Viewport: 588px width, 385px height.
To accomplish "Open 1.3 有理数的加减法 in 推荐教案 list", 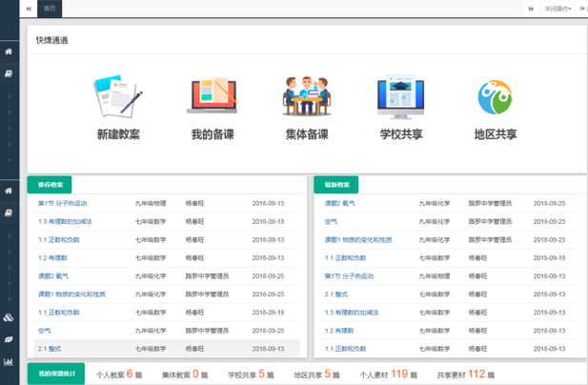I will (65, 221).
